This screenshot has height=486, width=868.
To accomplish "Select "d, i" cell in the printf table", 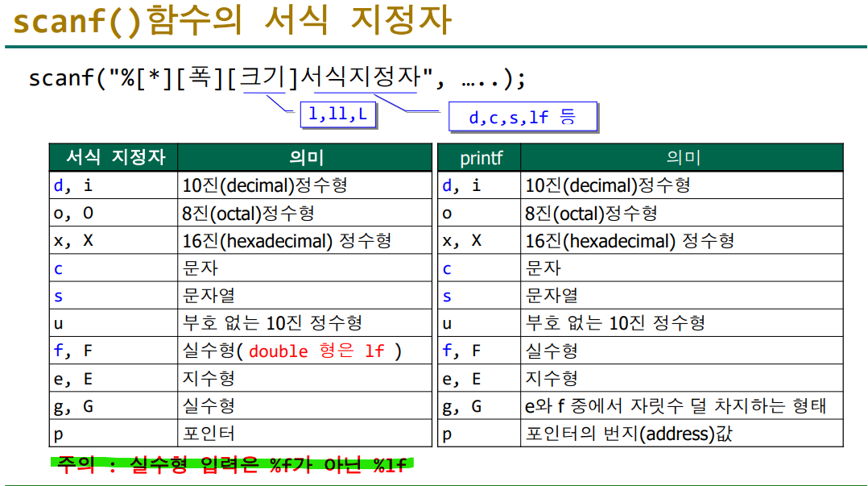I will pyautogui.click(x=479, y=185).
